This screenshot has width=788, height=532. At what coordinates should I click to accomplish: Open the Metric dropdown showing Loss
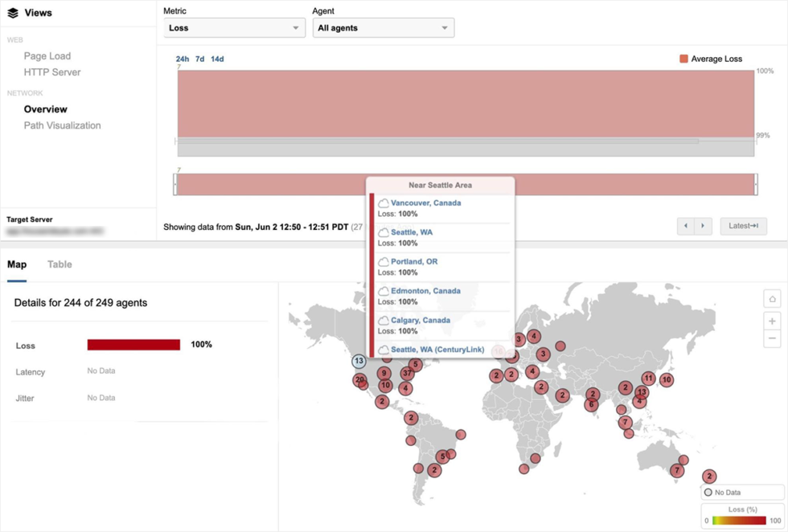[233, 27]
